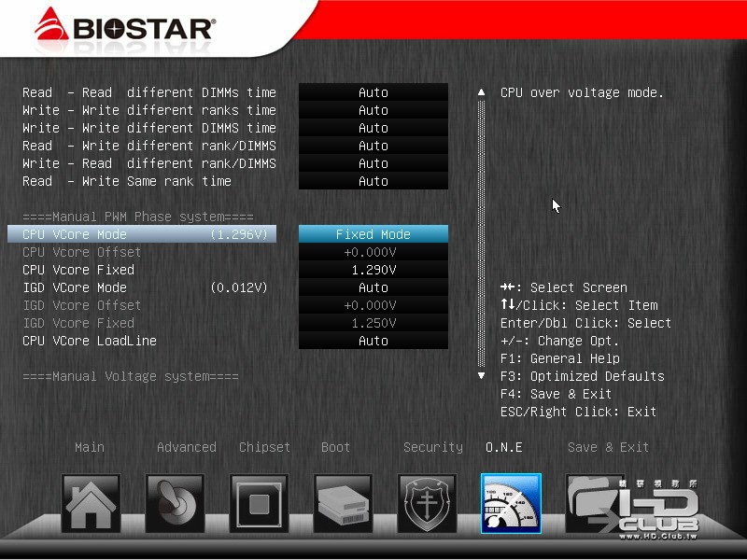Select the CPU Vcore Fixed label
Screen dimensions: 747x560
point(78,270)
